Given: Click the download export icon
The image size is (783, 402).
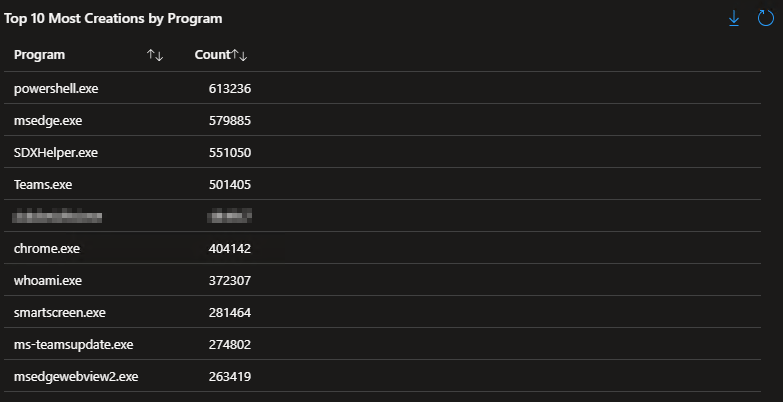Looking at the screenshot, I should [x=734, y=18].
